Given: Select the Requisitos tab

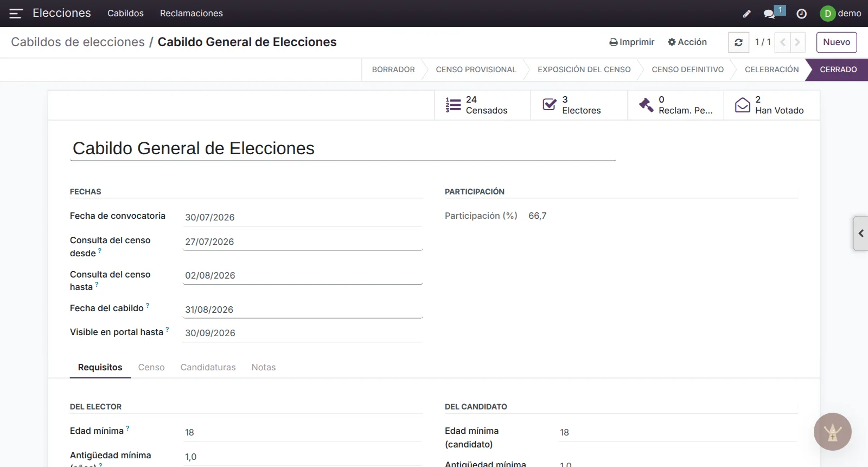Looking at the screenshot, I should click(100, 368).
